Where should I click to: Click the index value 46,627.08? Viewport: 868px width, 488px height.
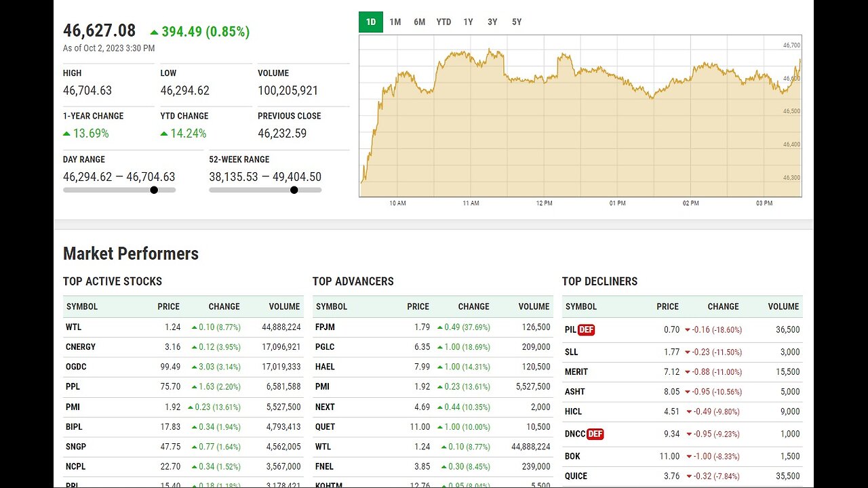[x=100, y=30]
